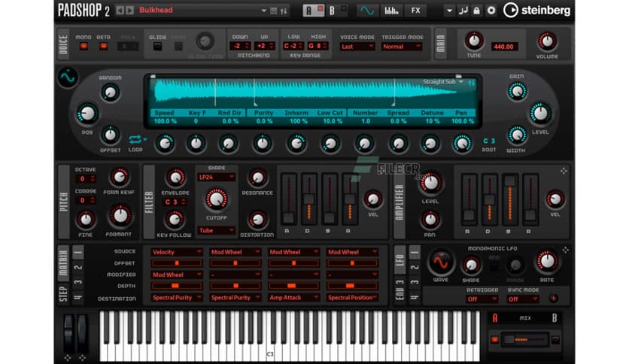Click the Width knob
629x364 pixels.
point(517,135)
